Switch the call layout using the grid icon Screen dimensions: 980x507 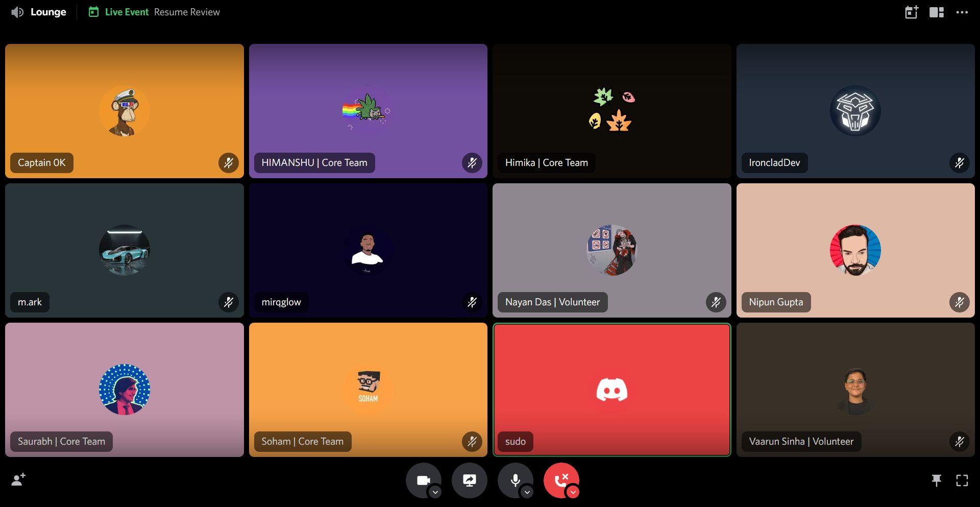click(x=937, y=12)
